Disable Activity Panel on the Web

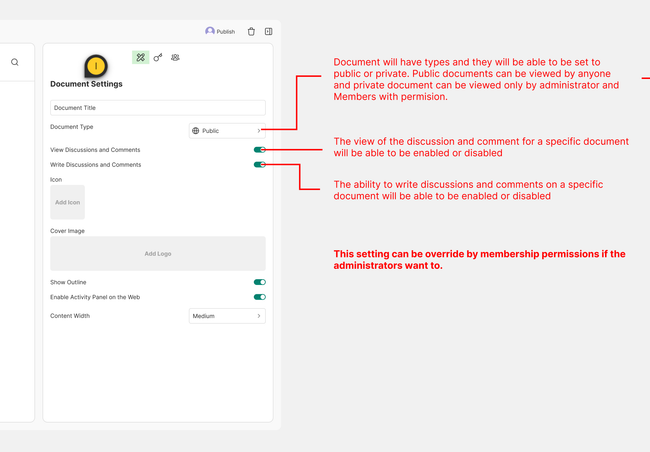click(259, 297)
